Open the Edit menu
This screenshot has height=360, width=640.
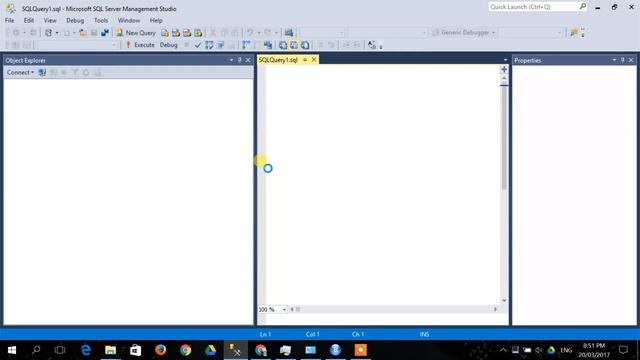tap(29, 20)
